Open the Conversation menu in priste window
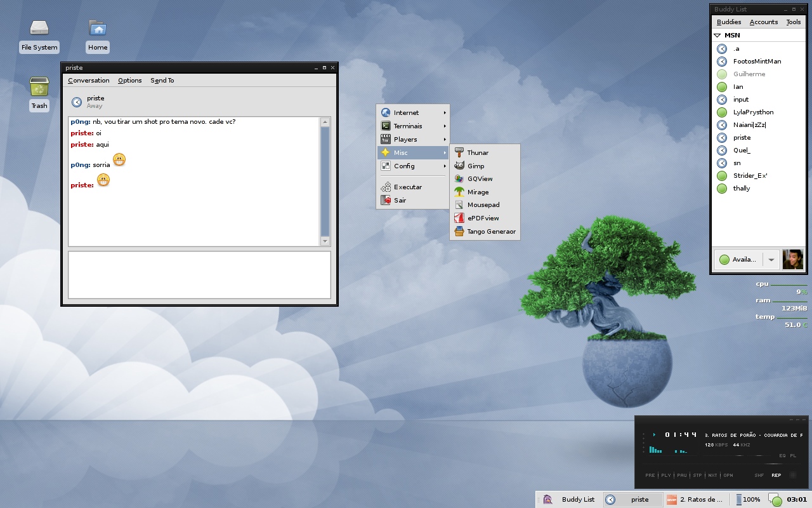Image resolution: width=812 pixels, height=508 pixels. (x=89, y=81)
